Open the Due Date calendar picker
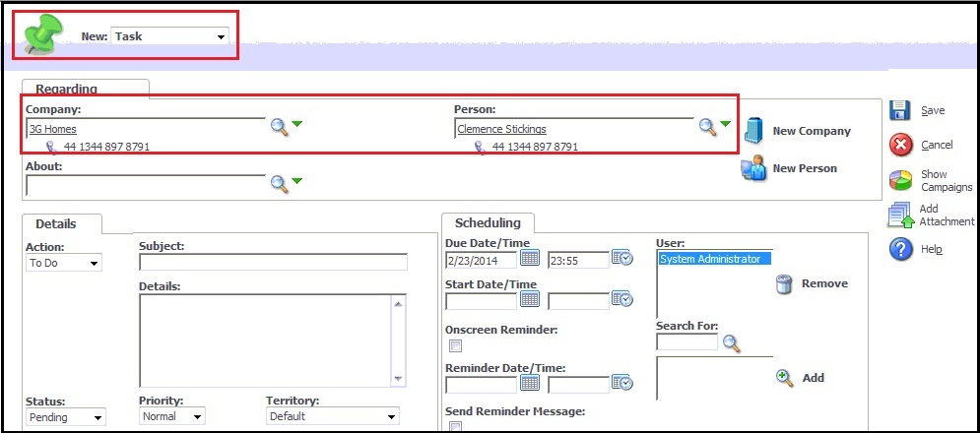This screenshot has width=980, height=433. point(529,258)
